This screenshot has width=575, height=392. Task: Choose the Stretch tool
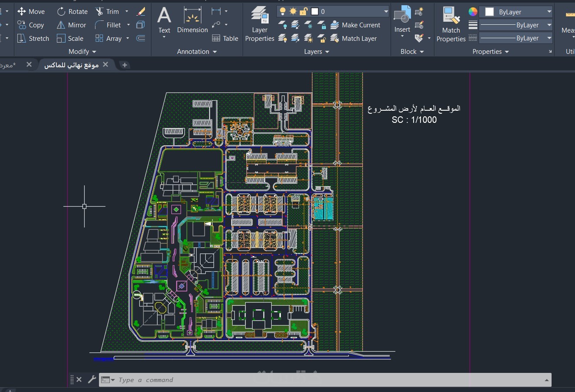tap(33, 39)
